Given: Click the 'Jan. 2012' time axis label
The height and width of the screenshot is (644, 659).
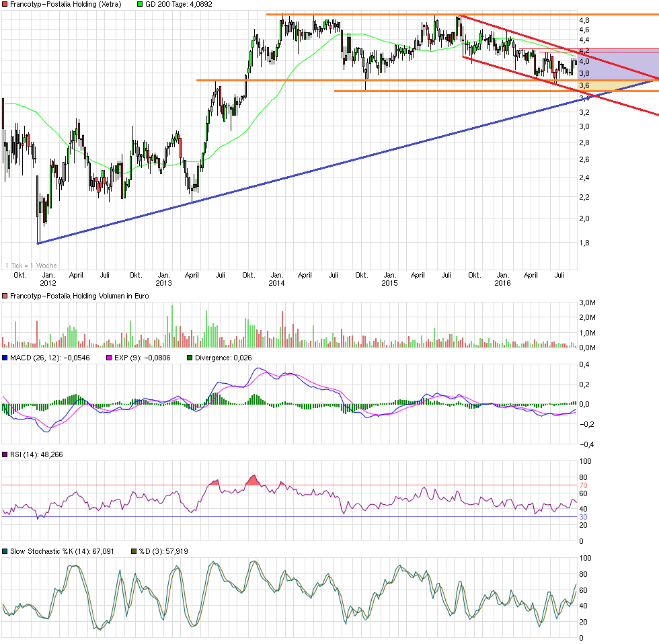Looking at the screenshot, I should [48, 279].
